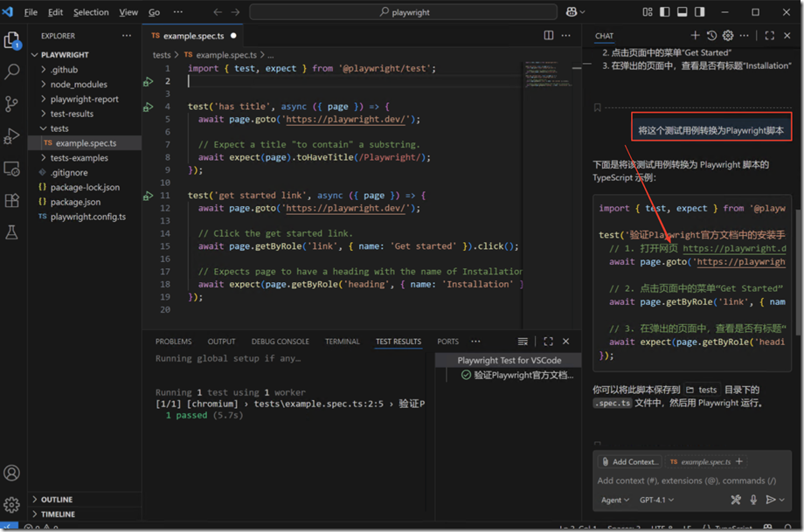The width and height of the screenshot is (804, 532).
Task: Run all tests gutter icon on line 2
Action: coord(149,81)
